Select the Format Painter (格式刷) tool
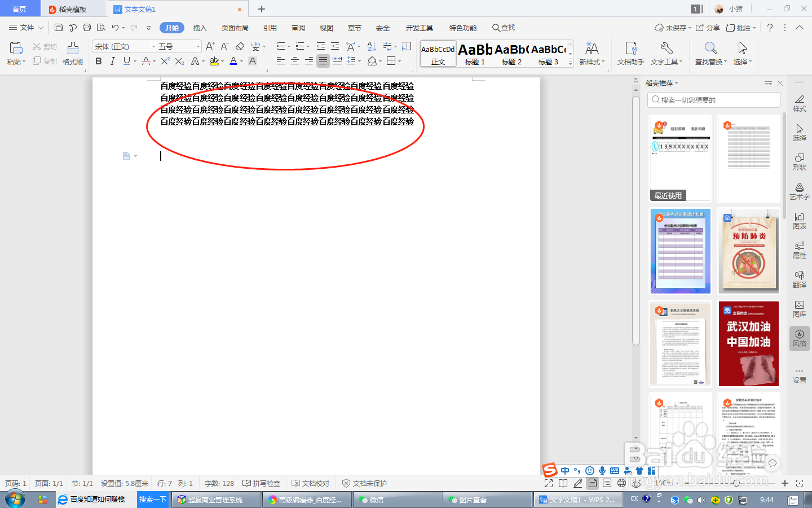812x508 pixels. [72, 54]
